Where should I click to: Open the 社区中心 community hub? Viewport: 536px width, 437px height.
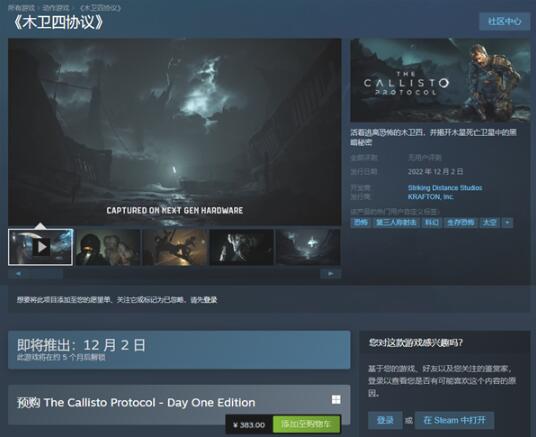[x=505, y=21]
